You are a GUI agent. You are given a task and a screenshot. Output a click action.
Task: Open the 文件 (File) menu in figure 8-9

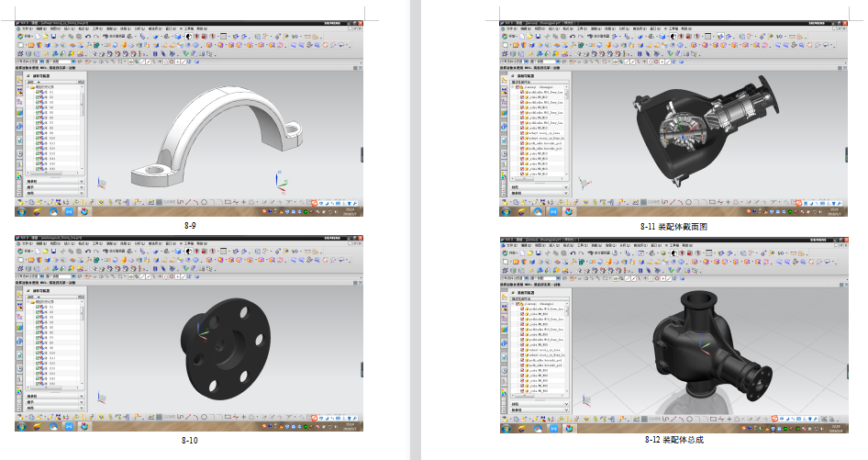tap(24, 28)
